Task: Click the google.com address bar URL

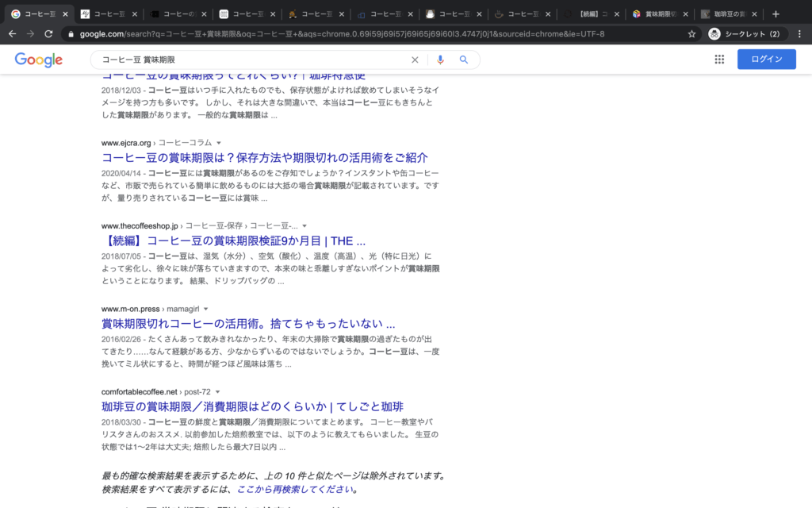Action: click(x=342, y=34)
